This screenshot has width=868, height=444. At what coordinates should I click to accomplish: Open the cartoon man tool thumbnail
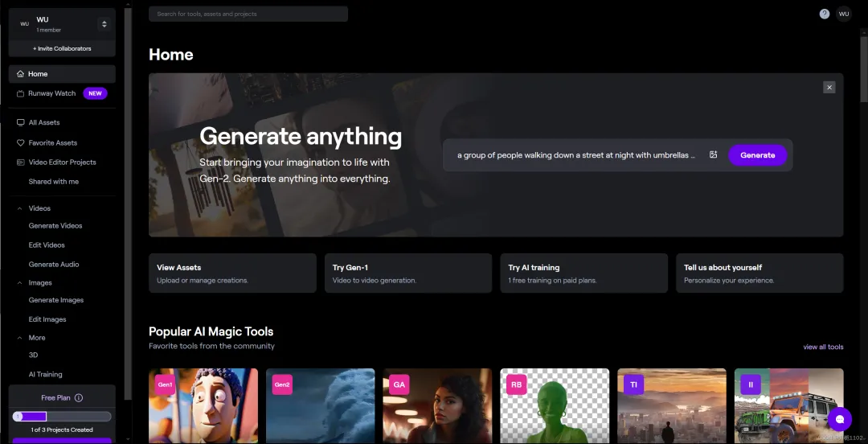pos(203,405)
